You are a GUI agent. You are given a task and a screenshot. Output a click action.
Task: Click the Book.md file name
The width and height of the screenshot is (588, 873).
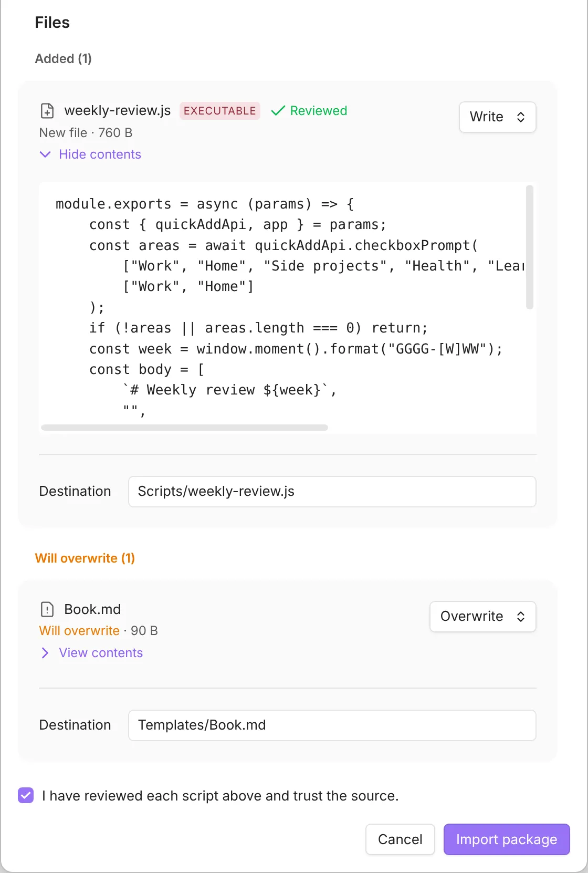click(92, 609)
